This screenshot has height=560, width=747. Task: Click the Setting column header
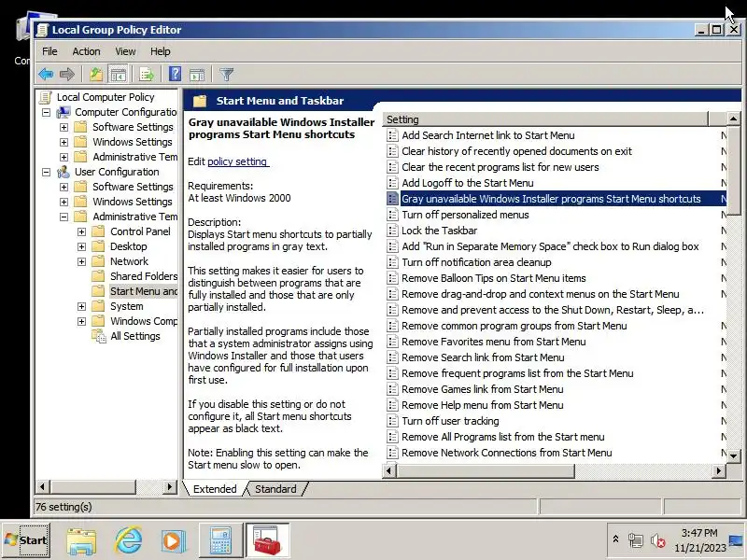[x=547, y=119]
